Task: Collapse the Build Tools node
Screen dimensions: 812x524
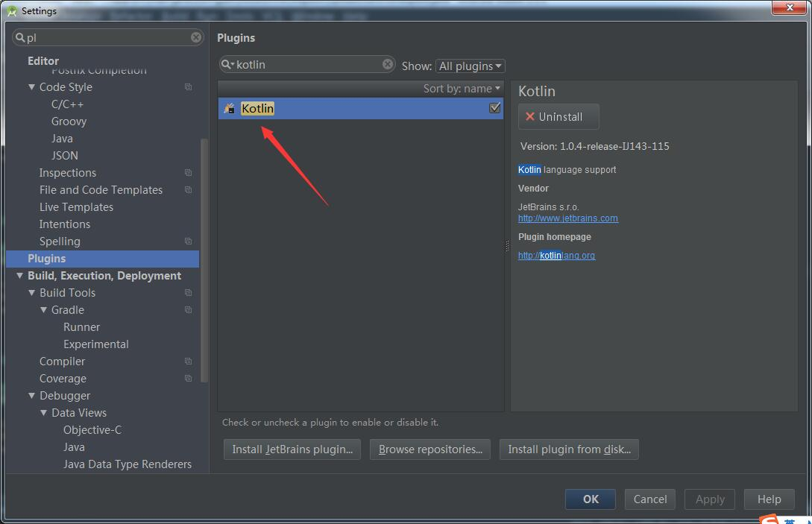Action: (x=31, y=292)
